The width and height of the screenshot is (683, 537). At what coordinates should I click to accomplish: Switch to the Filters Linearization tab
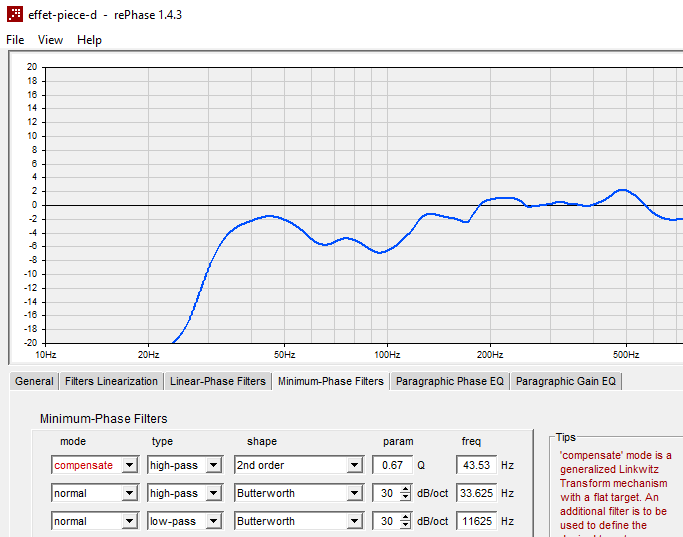pos(111,381)
